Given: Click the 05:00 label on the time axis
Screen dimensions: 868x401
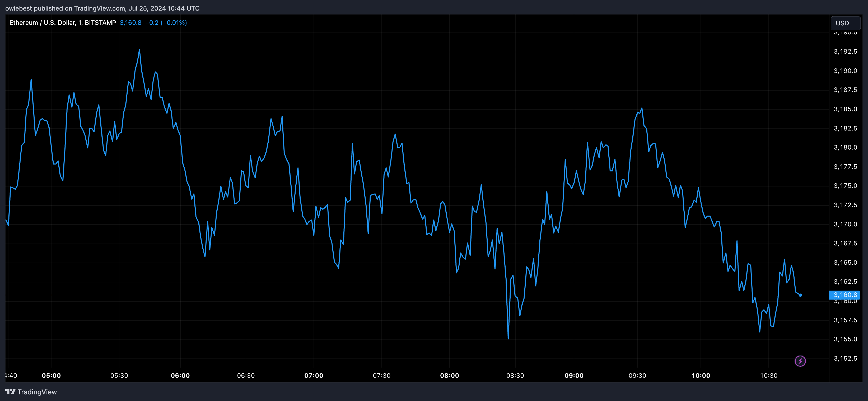Looking at the screenshot, I should click(x=51, y=375).
